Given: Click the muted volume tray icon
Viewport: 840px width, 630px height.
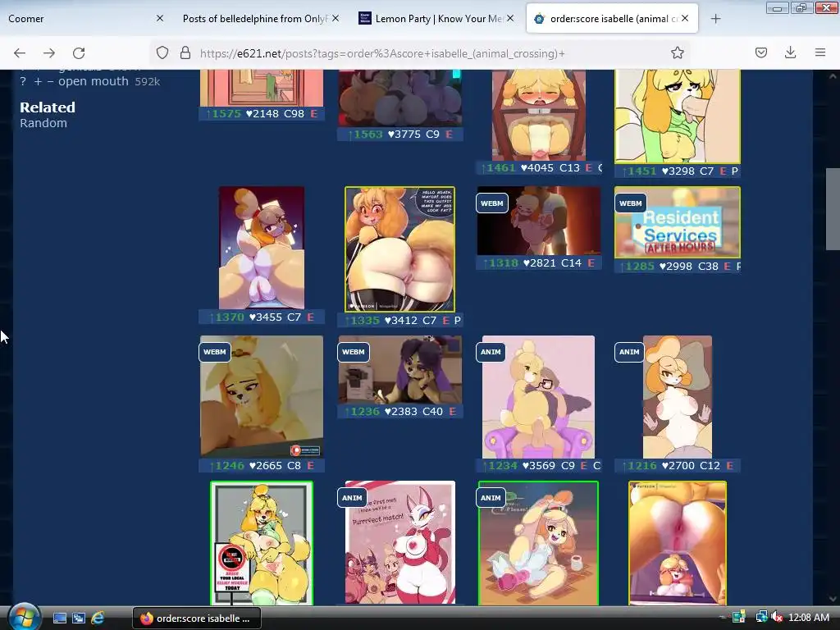Looking at the screenshot, I should tap(777, 618).
